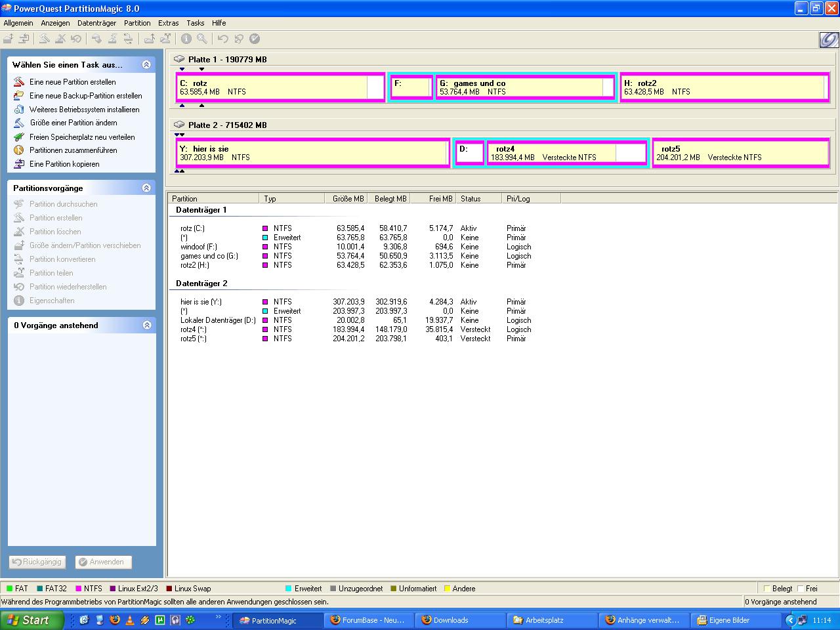Viewport: 840px width, 630px height.
Task: Click the icon next to 'Größe einer Partition ändern'
Action: point(18,123)
